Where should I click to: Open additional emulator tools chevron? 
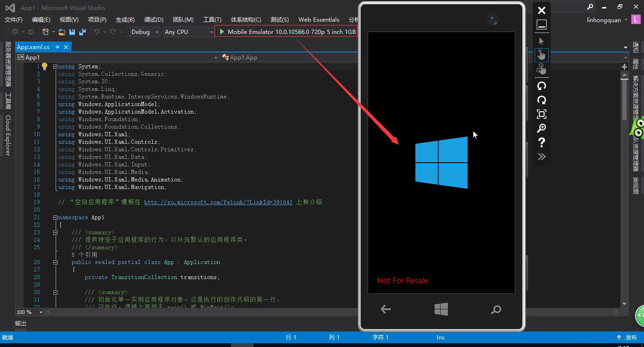[x=542, y=157]
